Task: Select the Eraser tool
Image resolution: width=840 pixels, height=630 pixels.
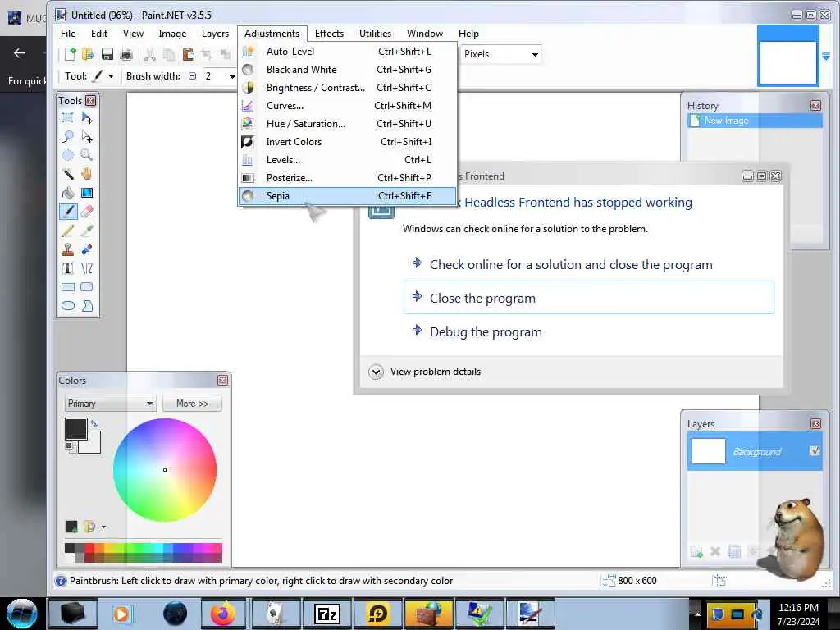Action: tap(87, 212)
